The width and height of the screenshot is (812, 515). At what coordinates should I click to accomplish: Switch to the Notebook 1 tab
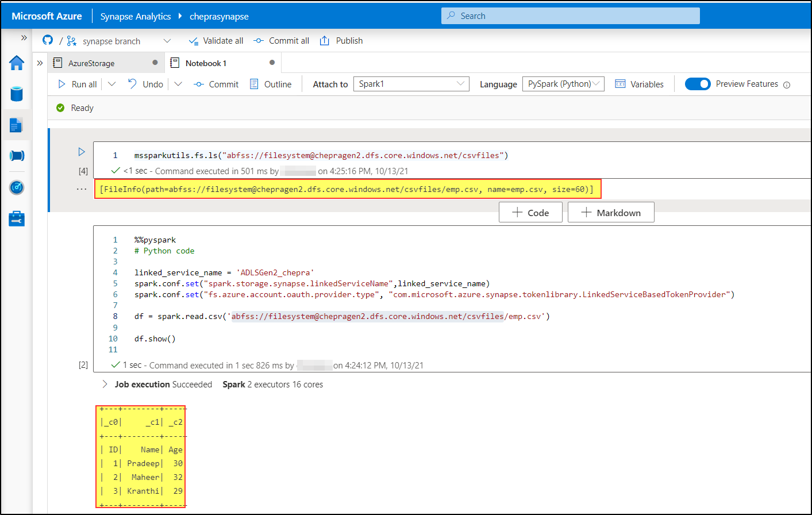click(x=205, y=63)
